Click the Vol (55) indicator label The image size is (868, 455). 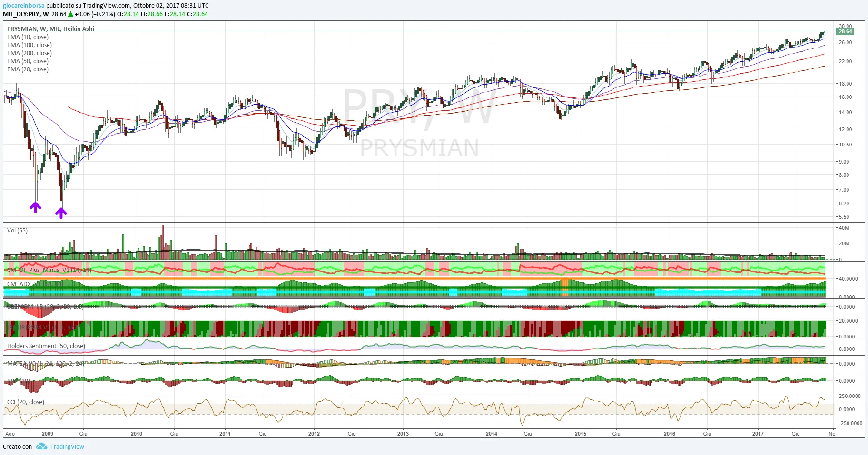pyautogui.click(x=17, y=231)
